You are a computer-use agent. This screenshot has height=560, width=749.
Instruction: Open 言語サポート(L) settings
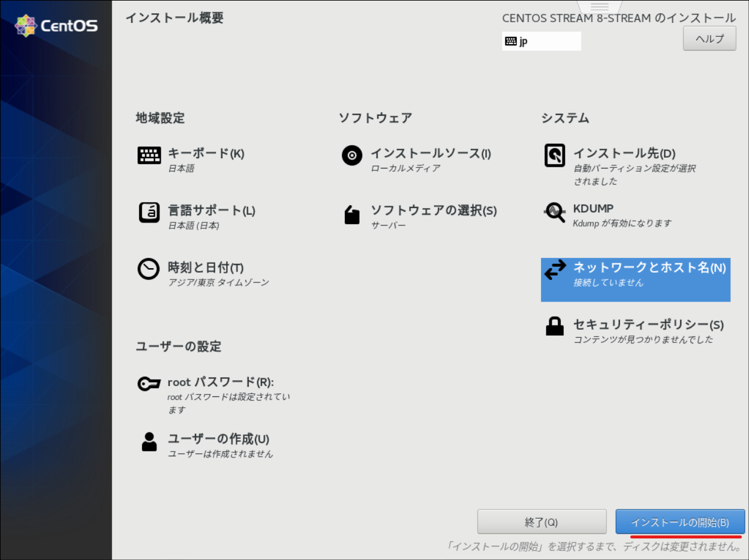pos(211,210)
